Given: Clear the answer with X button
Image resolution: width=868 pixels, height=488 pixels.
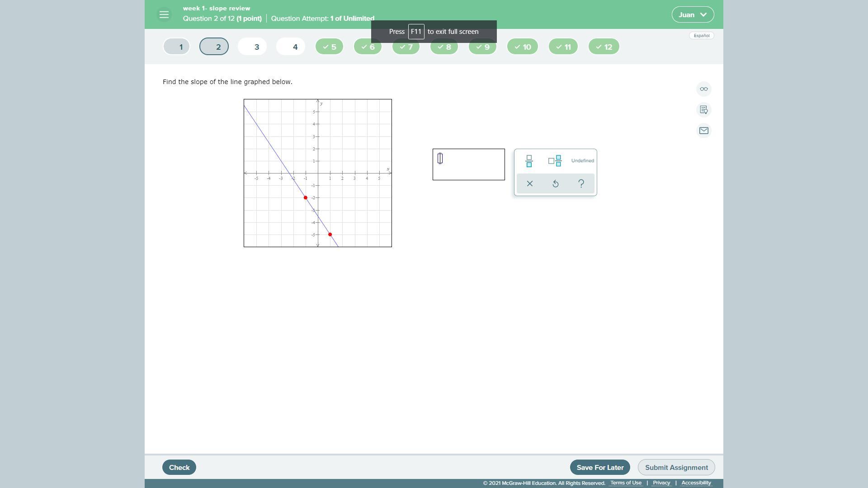Looking at the screenshot, I should (x=530, y=183).
